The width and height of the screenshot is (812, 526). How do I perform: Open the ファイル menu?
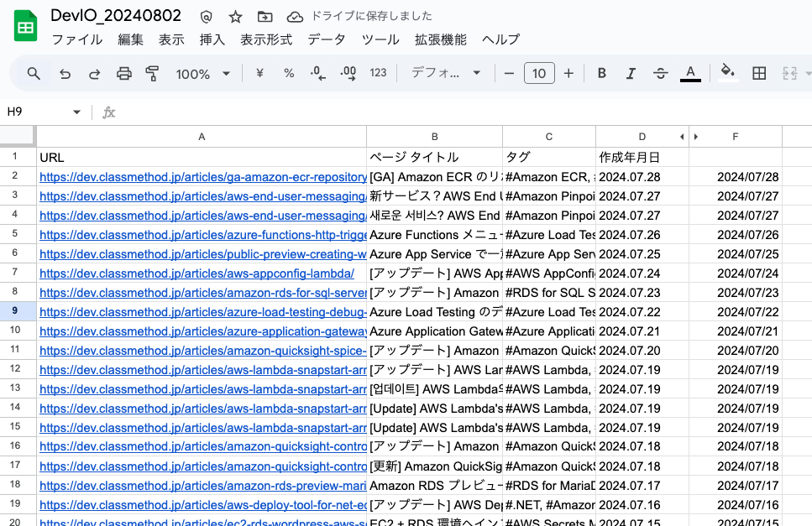click(77, 39)
